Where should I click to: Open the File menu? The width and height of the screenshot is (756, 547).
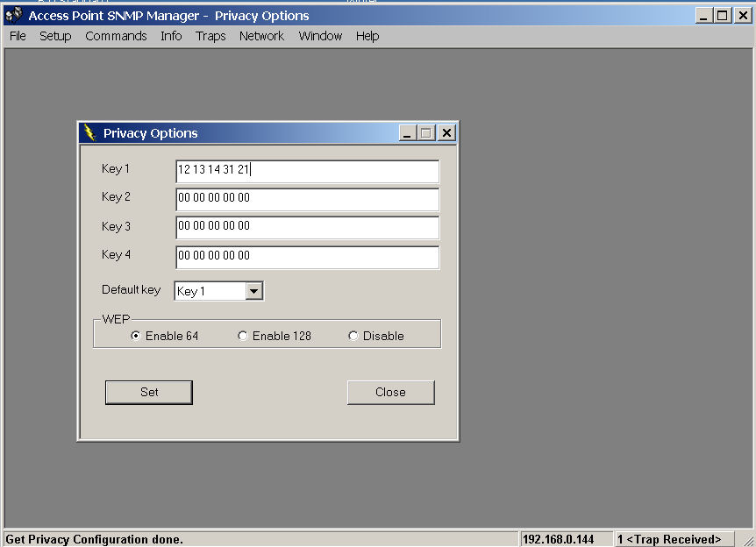click(x=18, y=36)
